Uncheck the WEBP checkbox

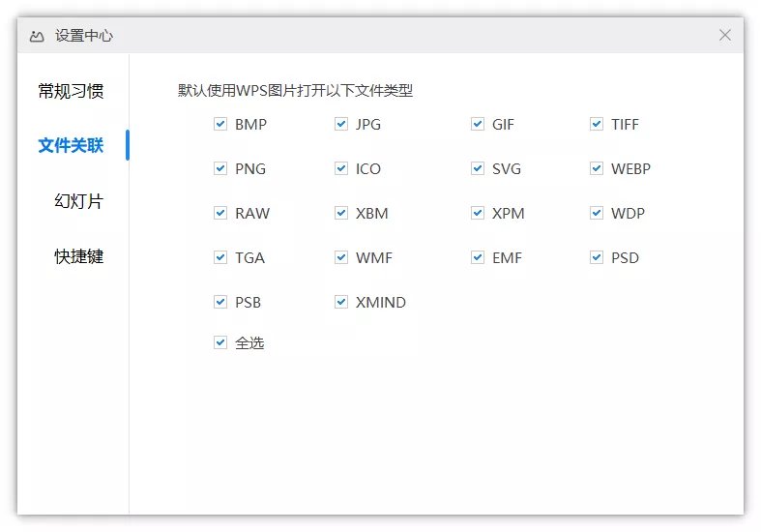pyautogui.click(x=597, y=168)
